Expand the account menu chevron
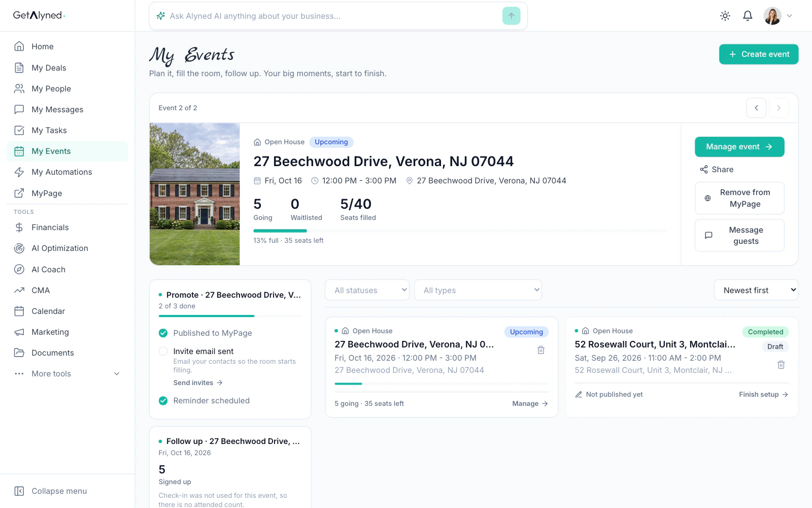 click(x=789, y=16)
